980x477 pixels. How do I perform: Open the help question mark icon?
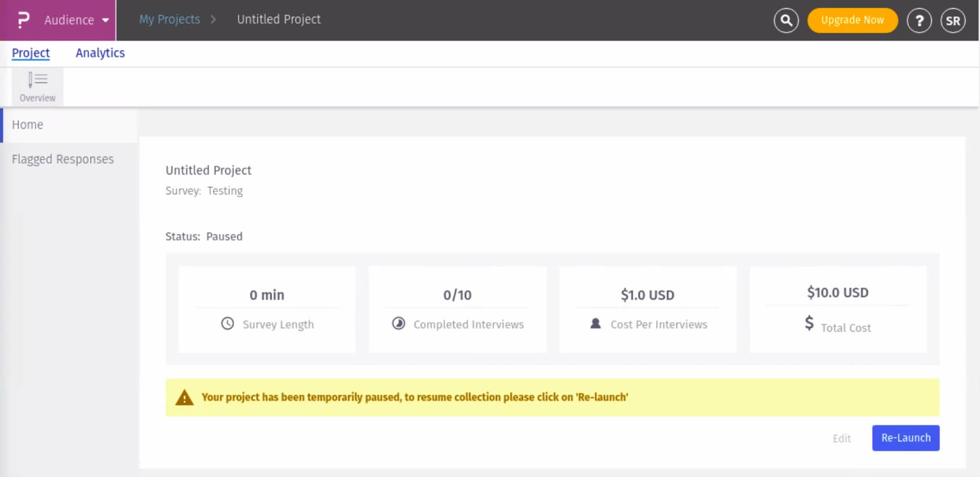click(919, 21)
